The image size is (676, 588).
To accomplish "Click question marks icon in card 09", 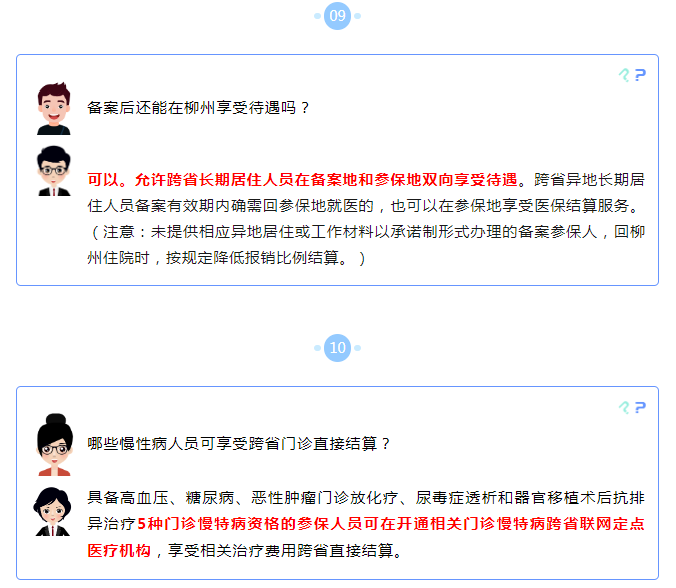I will pyautogui.click(x=632, y=75).
